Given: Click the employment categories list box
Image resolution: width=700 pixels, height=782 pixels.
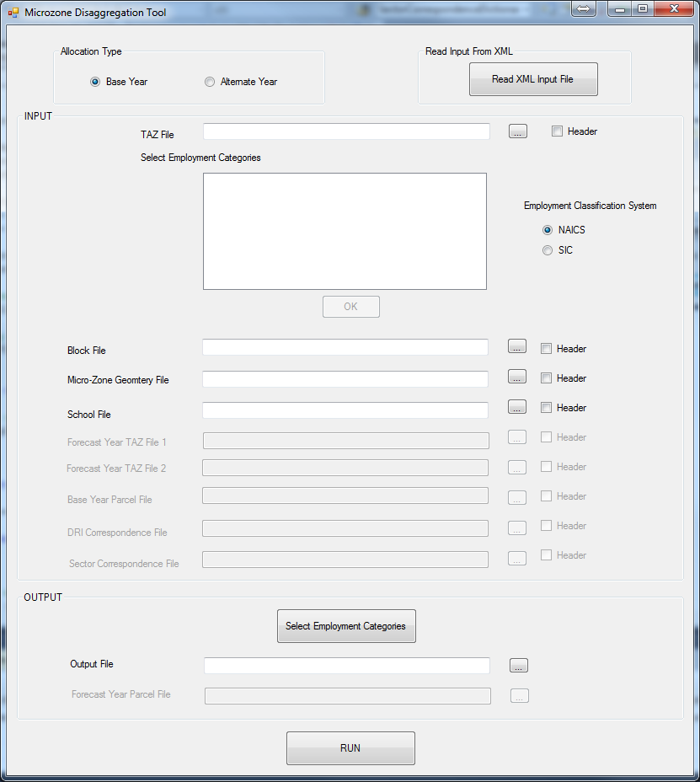Looking at the screenshot, I should [x=345, y=231].
